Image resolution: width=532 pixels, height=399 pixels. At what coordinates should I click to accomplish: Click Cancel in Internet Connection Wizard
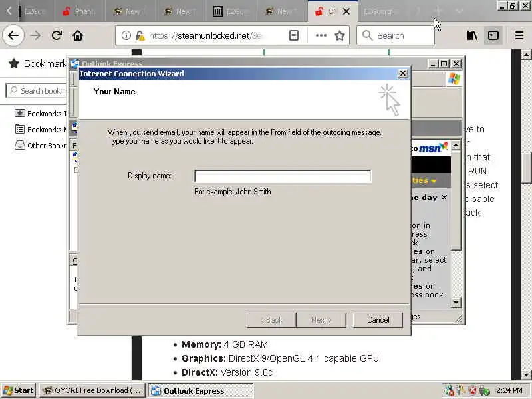378,320
